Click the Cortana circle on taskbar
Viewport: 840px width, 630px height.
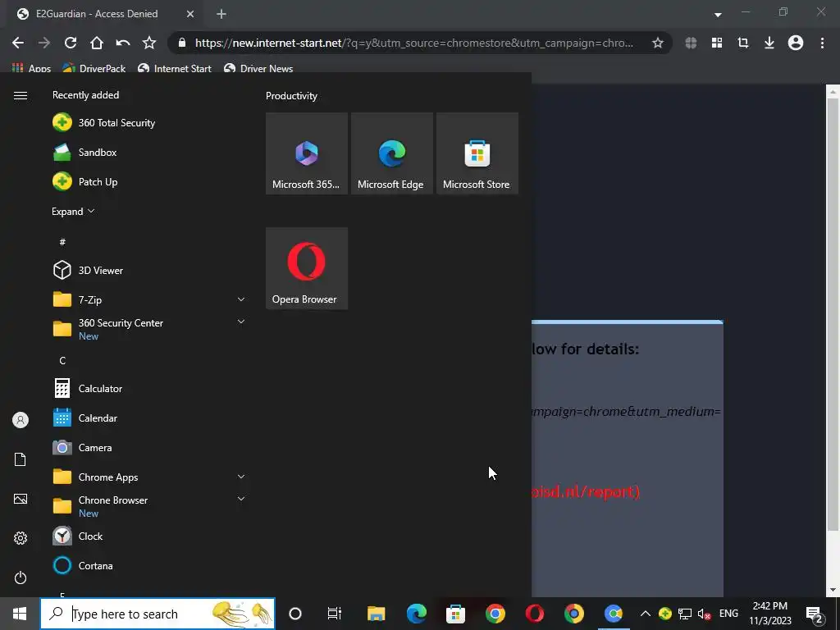tap(295, 614)
